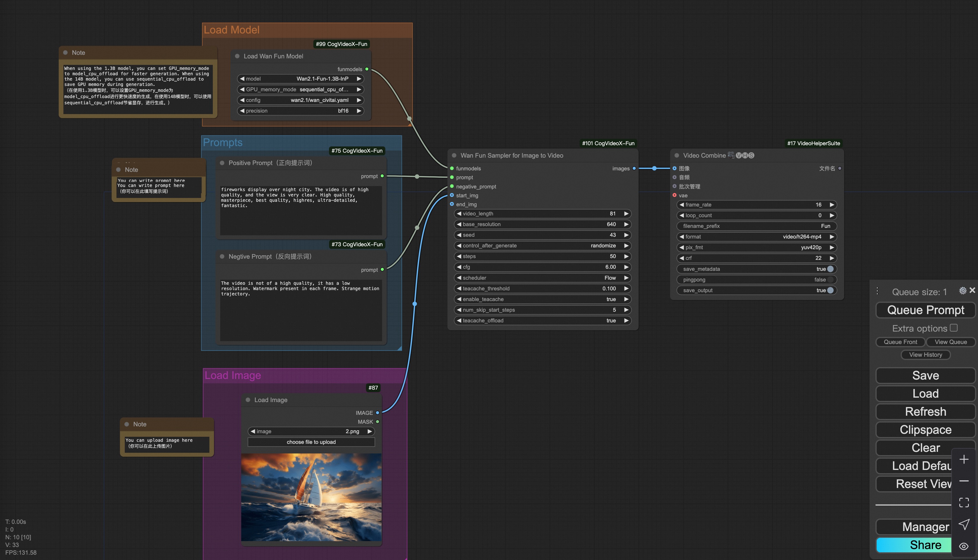Switch to View Queue
The height and width of the screenshot is (560, 978).
(x=951, y=342)
